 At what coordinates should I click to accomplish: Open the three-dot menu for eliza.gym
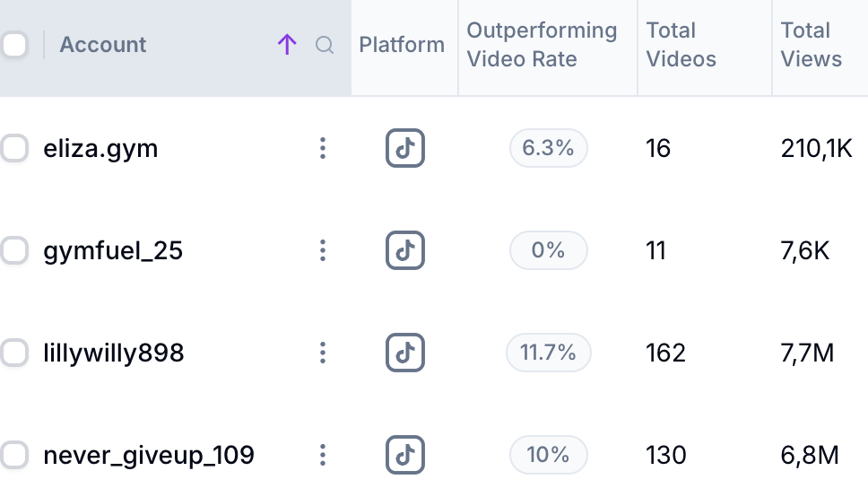tap(323, 148)
